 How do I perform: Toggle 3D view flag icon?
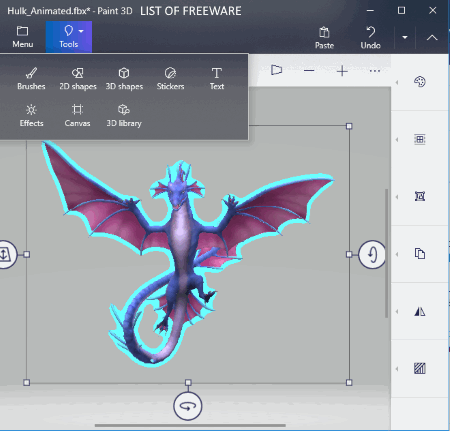point(276,70)
